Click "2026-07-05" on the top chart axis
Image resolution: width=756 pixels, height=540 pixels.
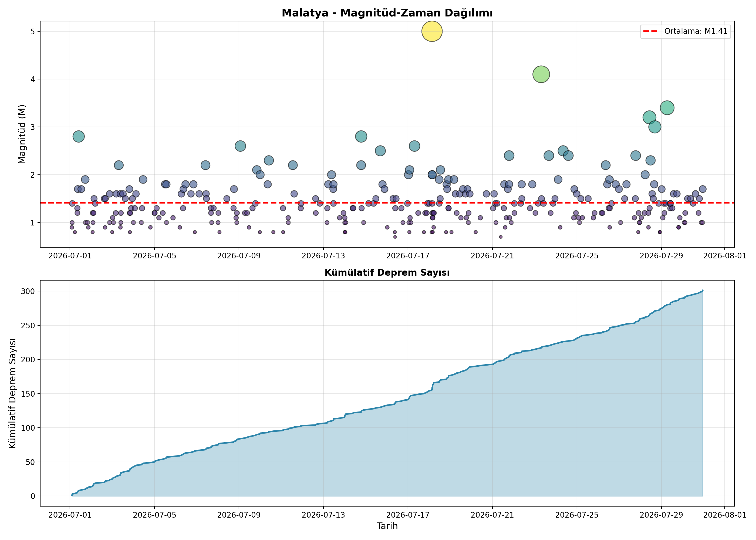(x=154, y=256)
